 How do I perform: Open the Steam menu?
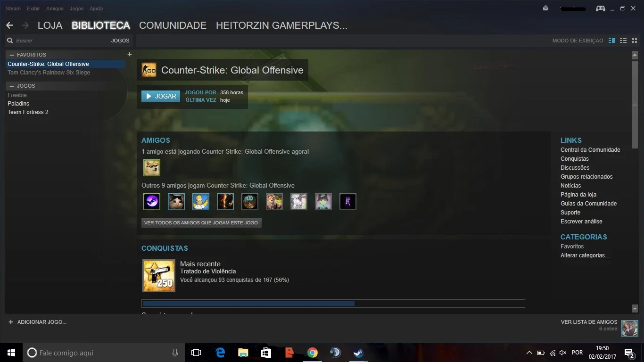[x=13, y=8]
